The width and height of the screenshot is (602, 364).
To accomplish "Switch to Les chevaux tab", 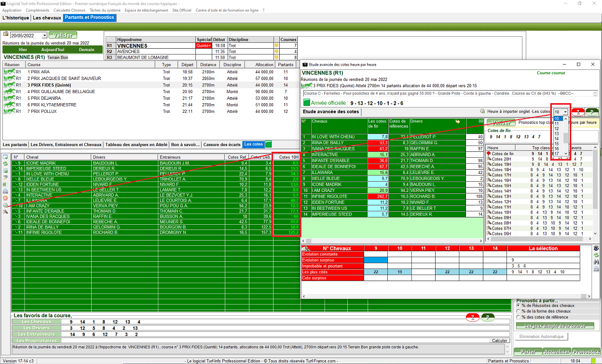I will coord(47,18).
